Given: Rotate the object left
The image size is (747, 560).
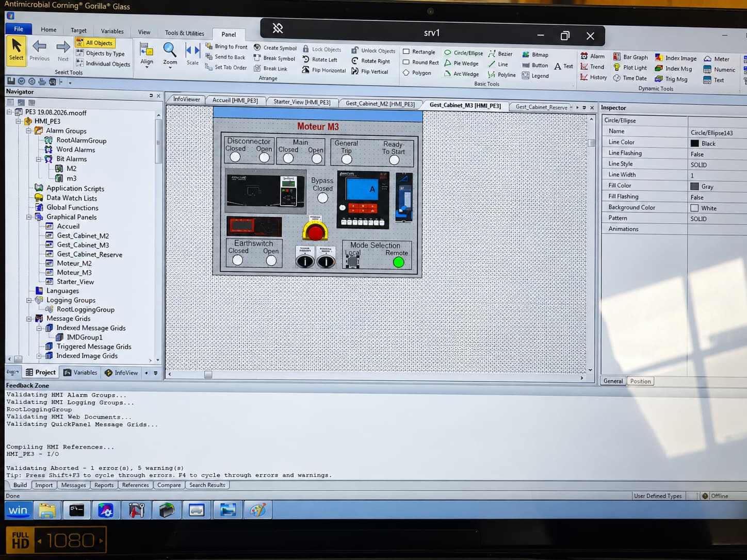Looking at the screenshot, I should (x=320, y=59).
